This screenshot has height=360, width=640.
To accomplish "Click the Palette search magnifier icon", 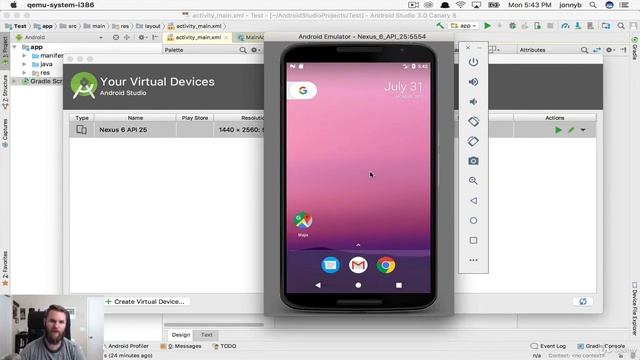I will click(x=243, y=50).
